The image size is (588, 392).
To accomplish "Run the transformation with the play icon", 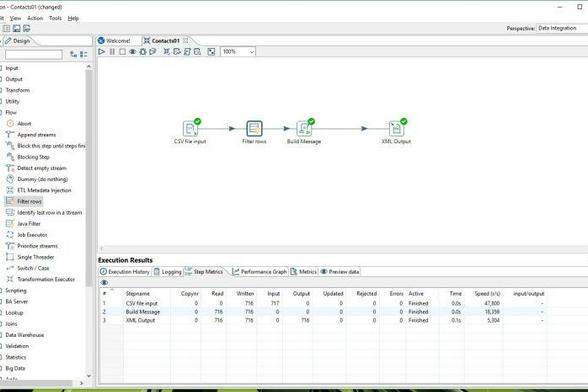I will coord(101,52).
